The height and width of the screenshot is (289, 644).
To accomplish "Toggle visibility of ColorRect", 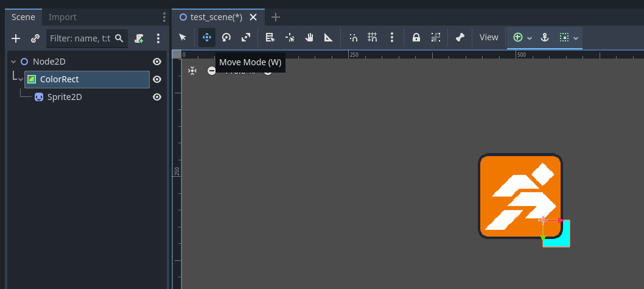I will pos(157,79).
